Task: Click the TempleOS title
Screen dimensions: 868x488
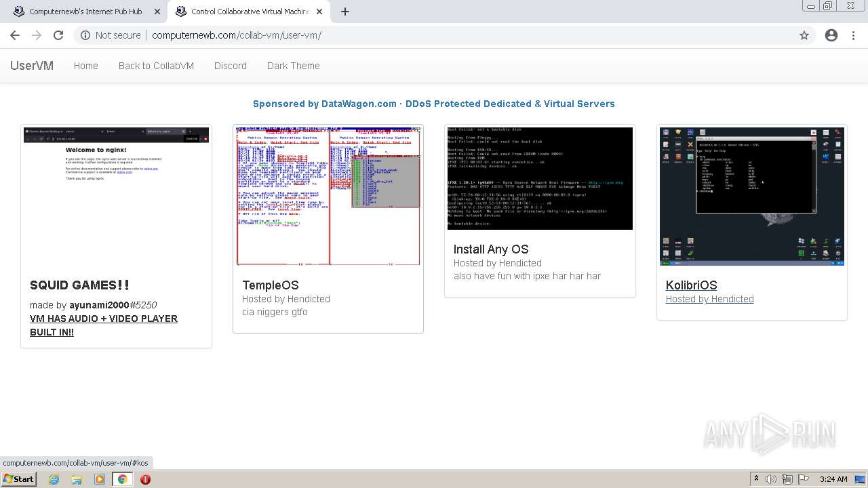Action: pos(271,285)
